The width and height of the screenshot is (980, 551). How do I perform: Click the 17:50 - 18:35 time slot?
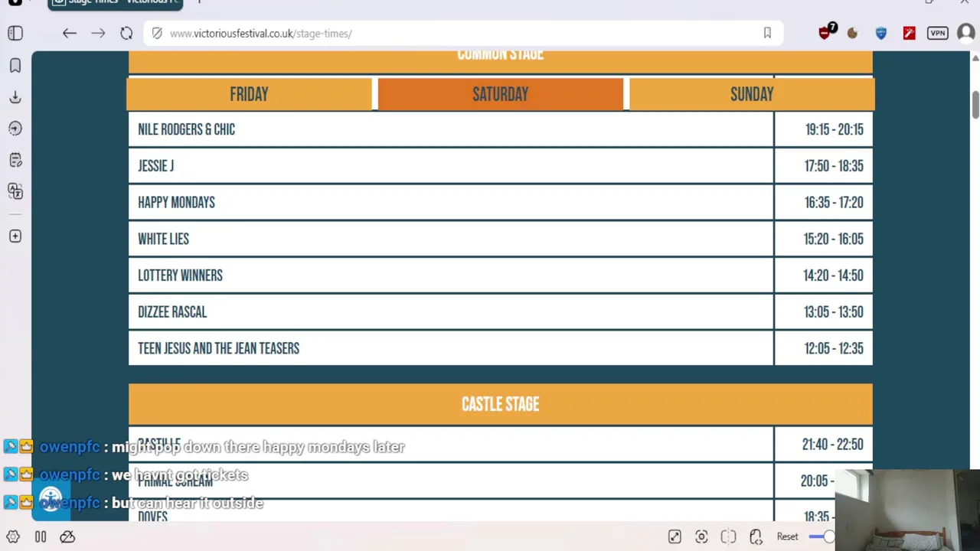pyautogui.click(x=834, y=166)
